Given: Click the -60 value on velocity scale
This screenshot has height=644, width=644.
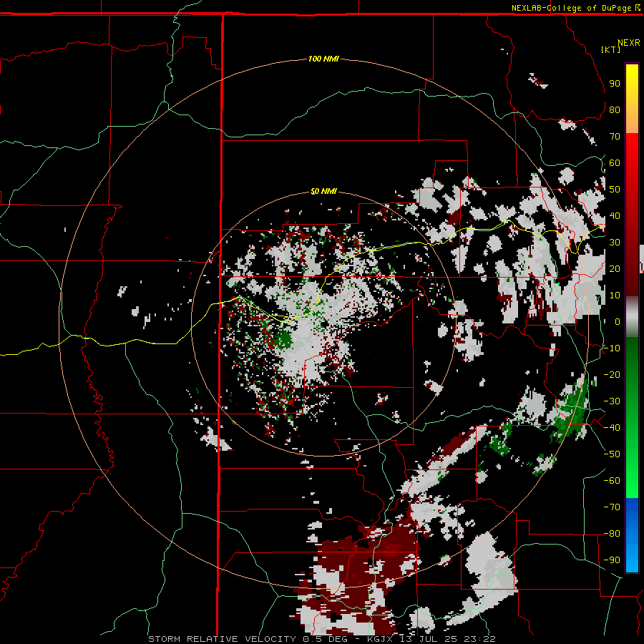Looking at the screenshot, I should point(612,481).
